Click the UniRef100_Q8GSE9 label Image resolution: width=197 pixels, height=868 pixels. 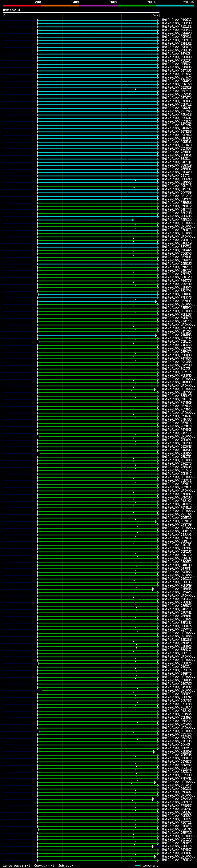click(176, 165)
